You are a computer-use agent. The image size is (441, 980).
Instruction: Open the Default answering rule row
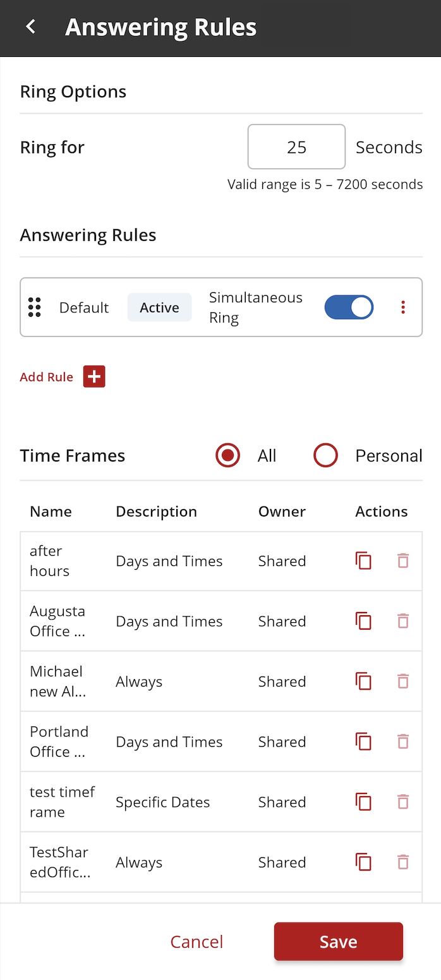221,307
